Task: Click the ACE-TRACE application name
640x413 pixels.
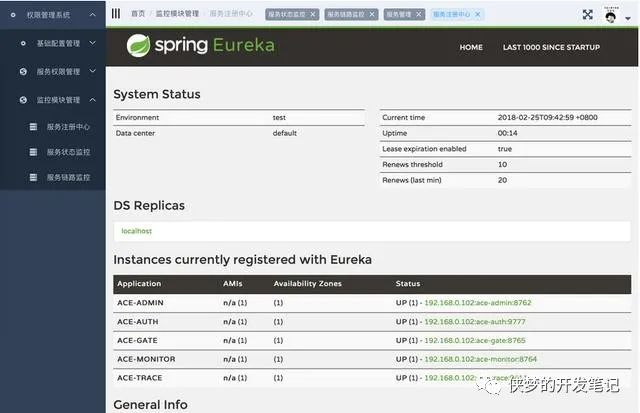Action: (140, 378)
